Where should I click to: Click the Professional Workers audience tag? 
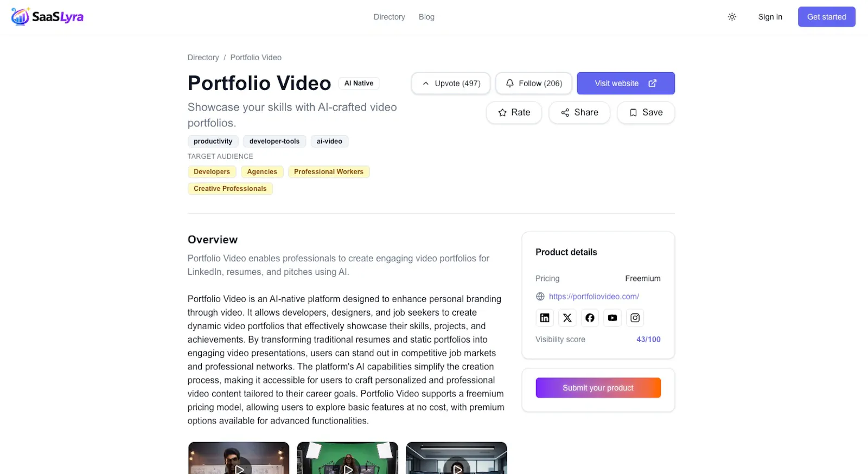pyautogui.click(x=329, y=172)
